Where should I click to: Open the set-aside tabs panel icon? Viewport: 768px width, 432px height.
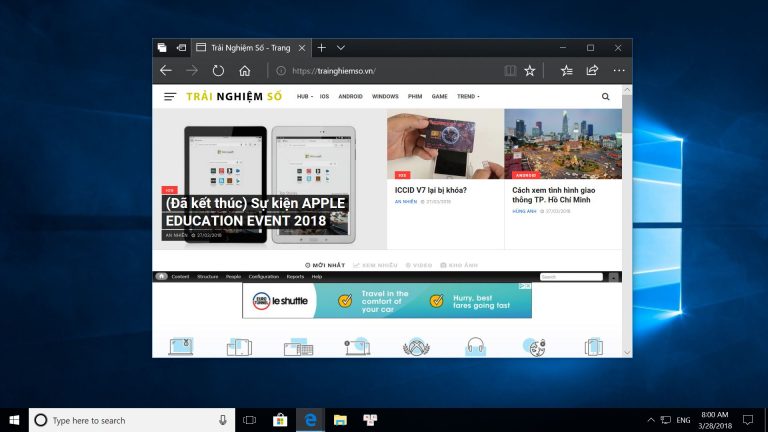click(x=162, y=48)
